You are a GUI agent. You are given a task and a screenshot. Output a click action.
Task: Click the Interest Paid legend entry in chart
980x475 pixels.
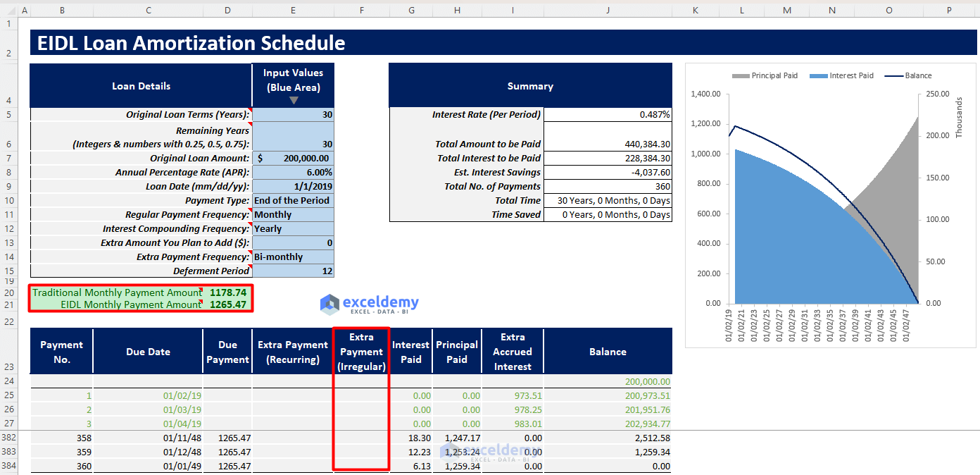(842, 75)
